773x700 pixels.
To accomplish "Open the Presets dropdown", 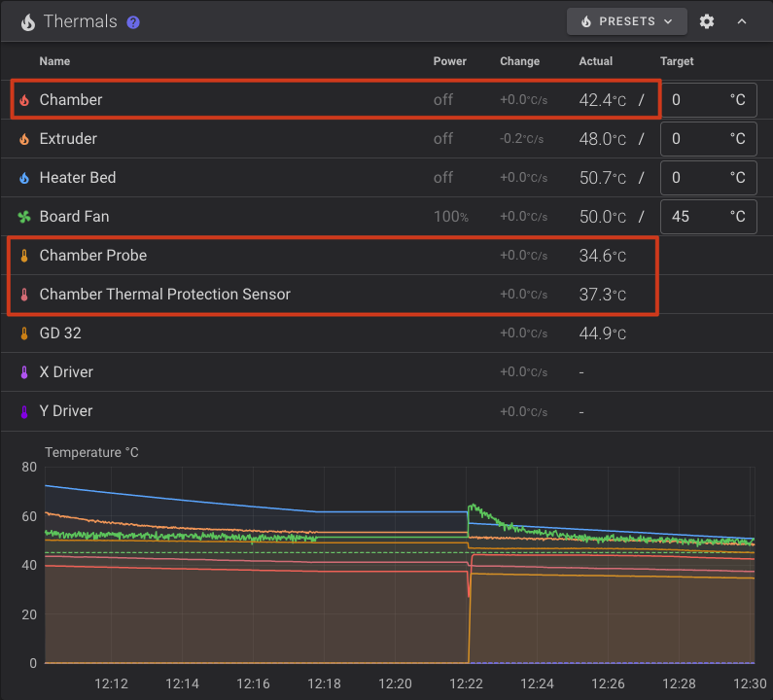I will 626,21.
